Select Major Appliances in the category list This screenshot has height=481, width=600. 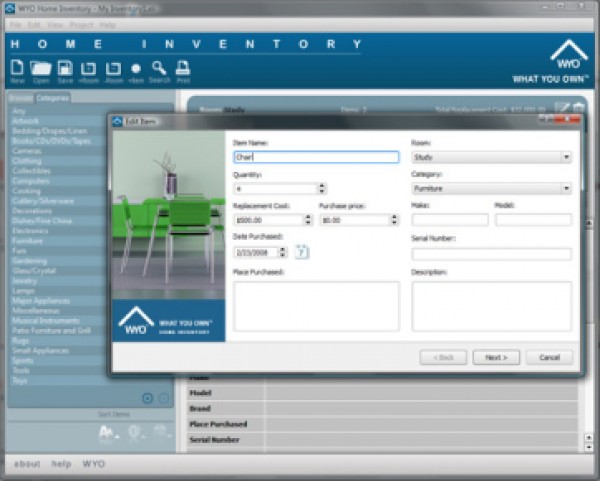coord(41,301)
